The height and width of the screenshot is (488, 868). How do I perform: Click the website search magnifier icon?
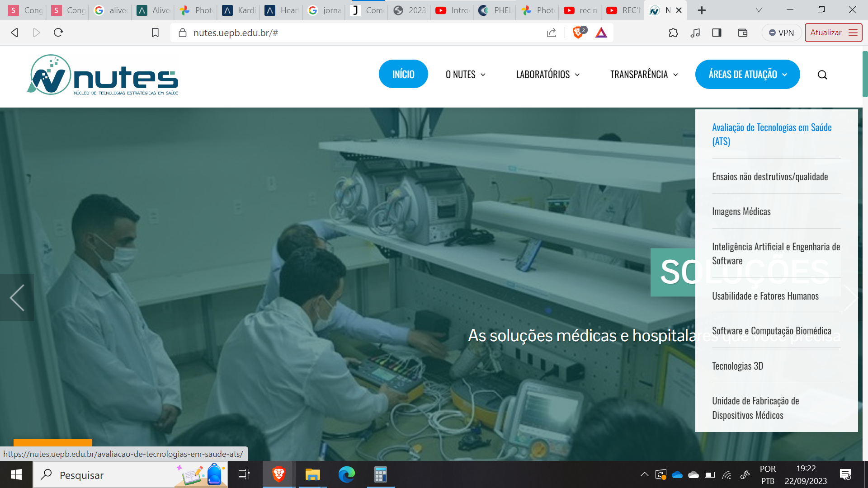pyautogui.click(x=822, y=75)
